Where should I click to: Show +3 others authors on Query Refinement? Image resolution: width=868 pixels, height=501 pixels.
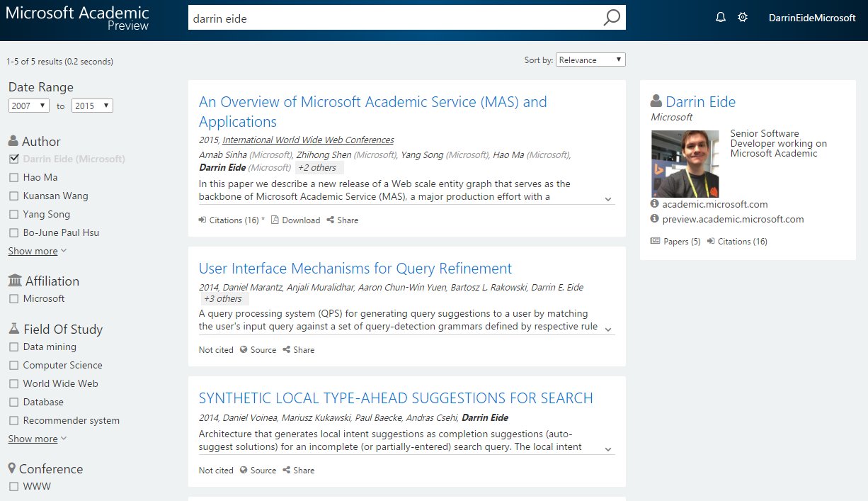225,299
